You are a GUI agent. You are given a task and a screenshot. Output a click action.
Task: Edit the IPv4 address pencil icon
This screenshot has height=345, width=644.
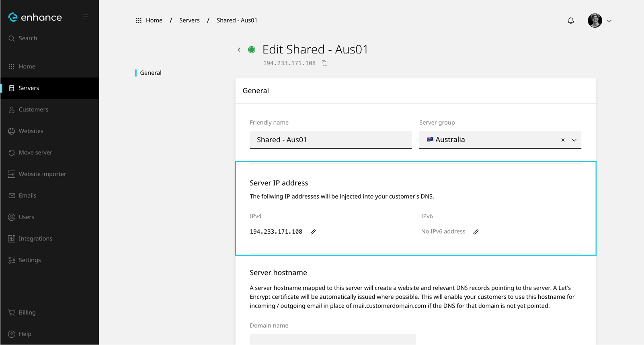[313, 232]
